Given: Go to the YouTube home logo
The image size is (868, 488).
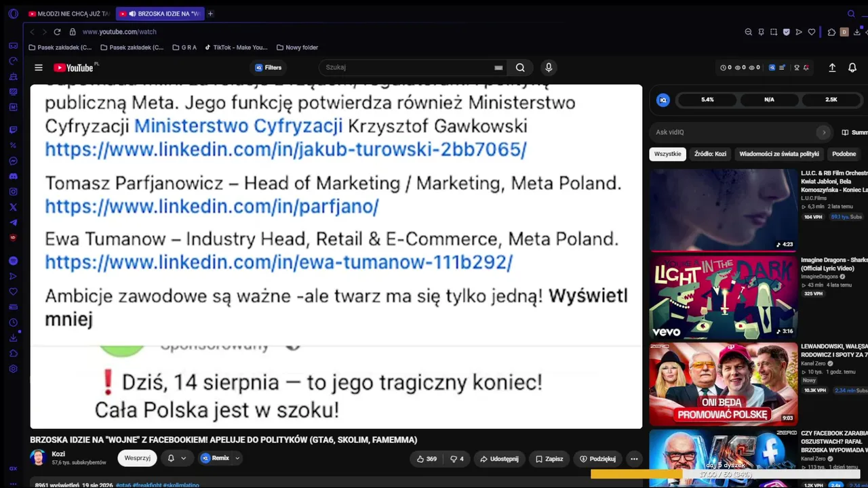Looking at the screenshot, I should (74, 68).
